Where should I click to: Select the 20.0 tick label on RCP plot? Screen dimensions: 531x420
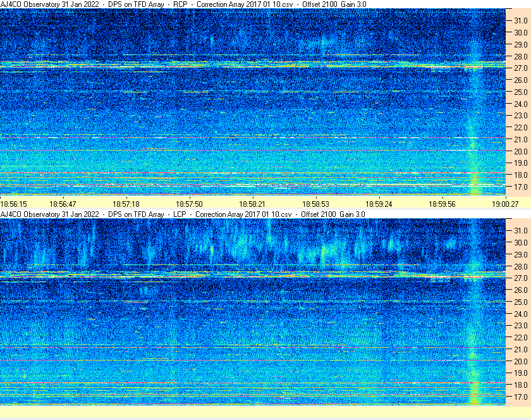pos(521,152)
